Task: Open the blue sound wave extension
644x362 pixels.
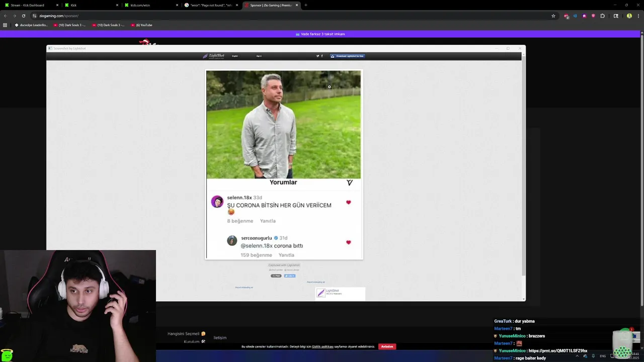Action: click(575, 16)
